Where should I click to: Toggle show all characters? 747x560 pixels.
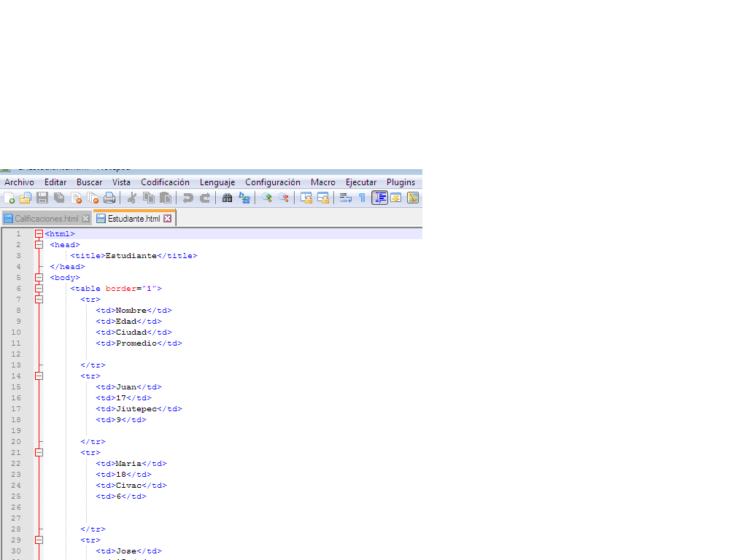click(362, 198)
